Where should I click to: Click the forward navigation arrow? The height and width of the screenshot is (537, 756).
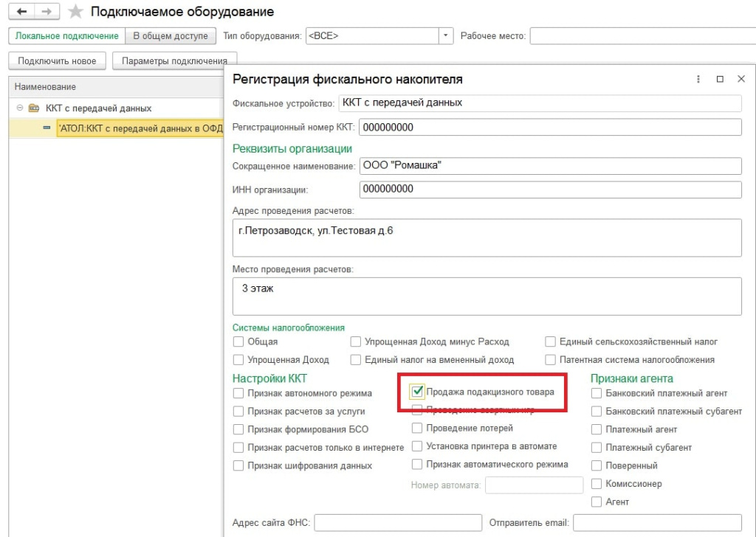pos(47,12)
